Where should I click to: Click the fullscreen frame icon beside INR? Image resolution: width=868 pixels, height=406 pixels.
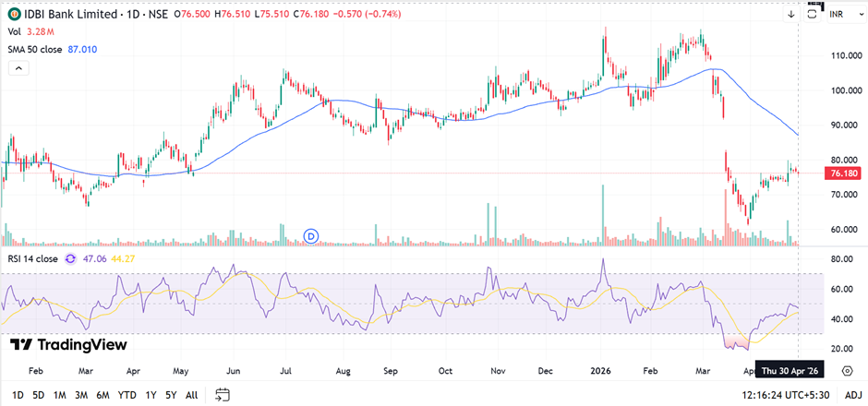pyautogui.click(x=814, y=12)
